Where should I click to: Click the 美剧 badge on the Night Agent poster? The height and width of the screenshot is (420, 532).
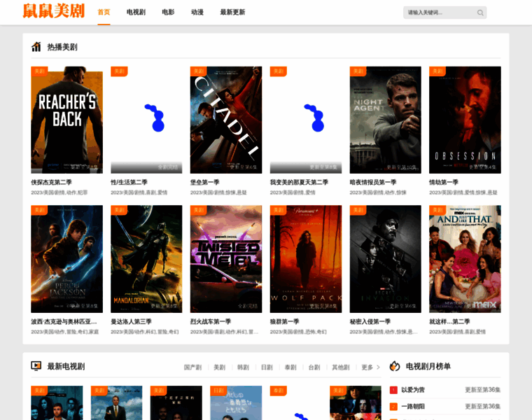pyautogui.click(x=358, y=71)
